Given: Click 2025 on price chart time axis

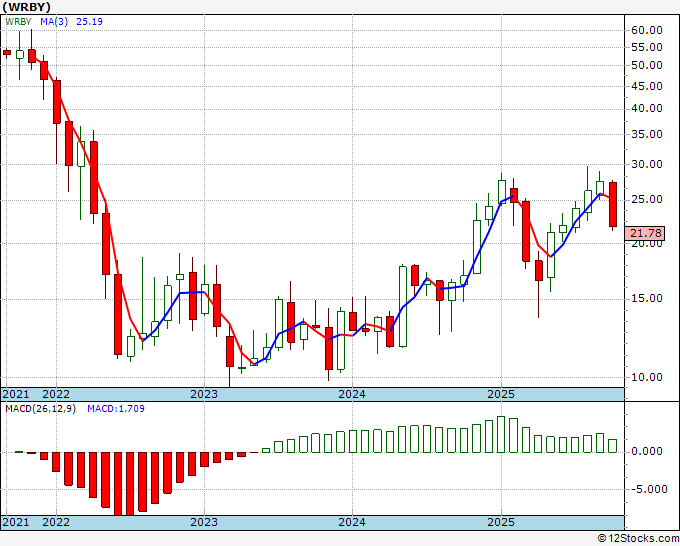Looking at the screenshot, I should pos(501,394).
